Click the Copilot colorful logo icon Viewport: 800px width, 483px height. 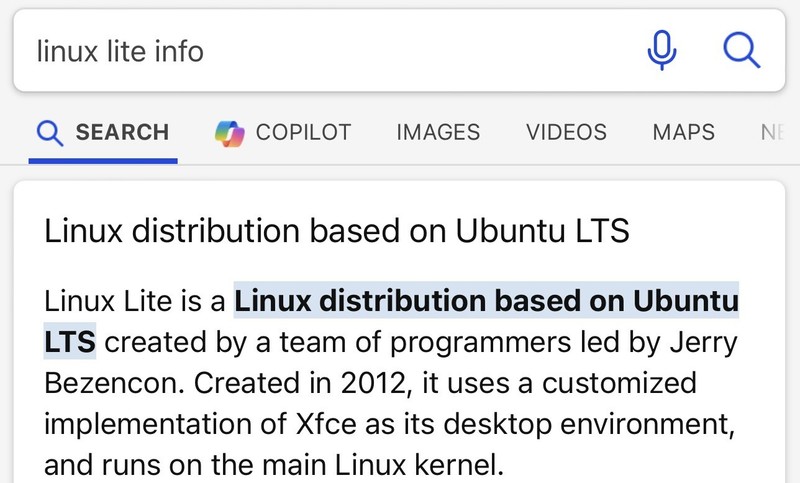pos(230,133)
